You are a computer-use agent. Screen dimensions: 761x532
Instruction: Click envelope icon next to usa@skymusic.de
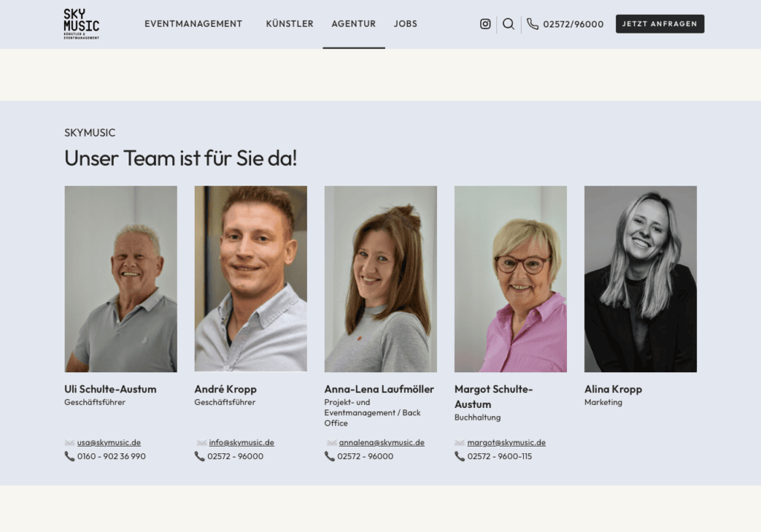70,443
